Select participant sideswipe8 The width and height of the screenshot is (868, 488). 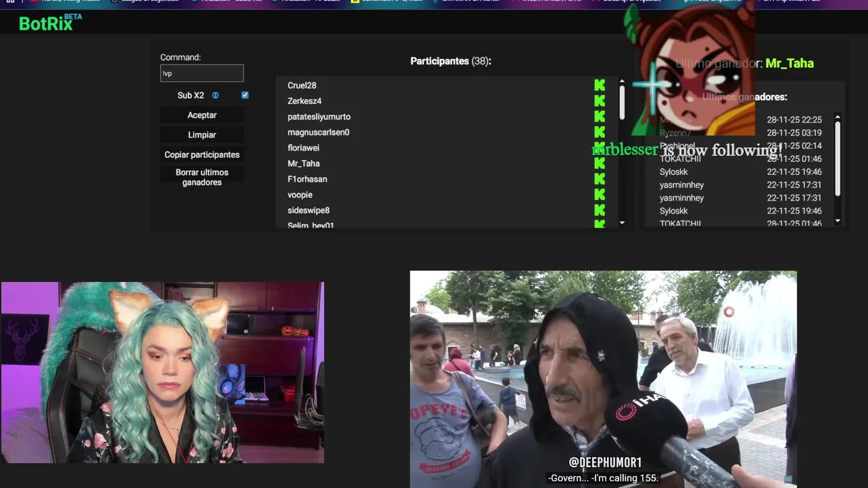309,210
